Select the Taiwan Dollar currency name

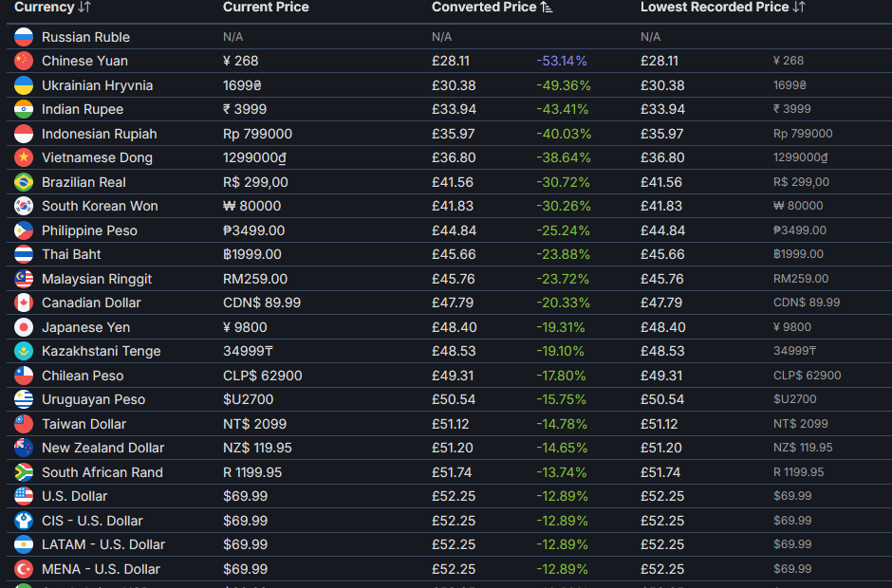[x=84, y=424]
